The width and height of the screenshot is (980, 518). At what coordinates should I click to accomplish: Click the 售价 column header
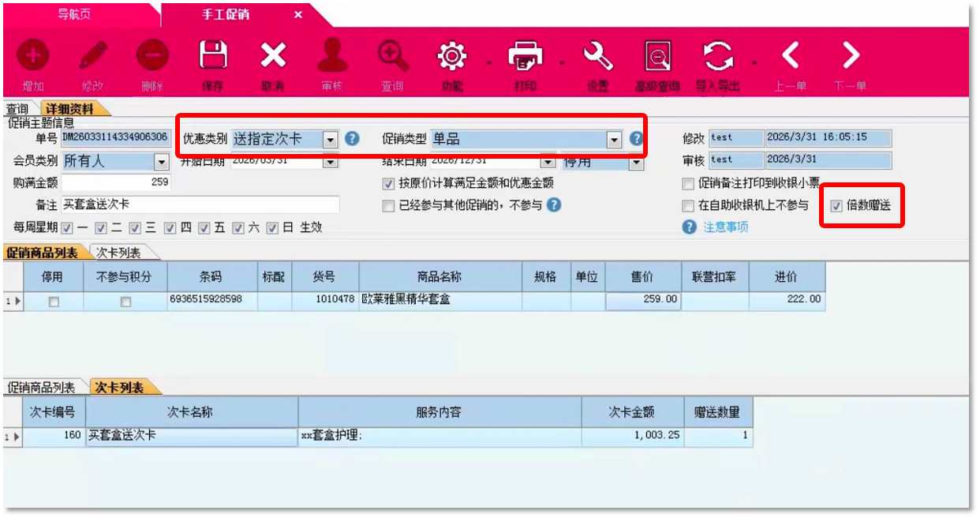(642, 277)
